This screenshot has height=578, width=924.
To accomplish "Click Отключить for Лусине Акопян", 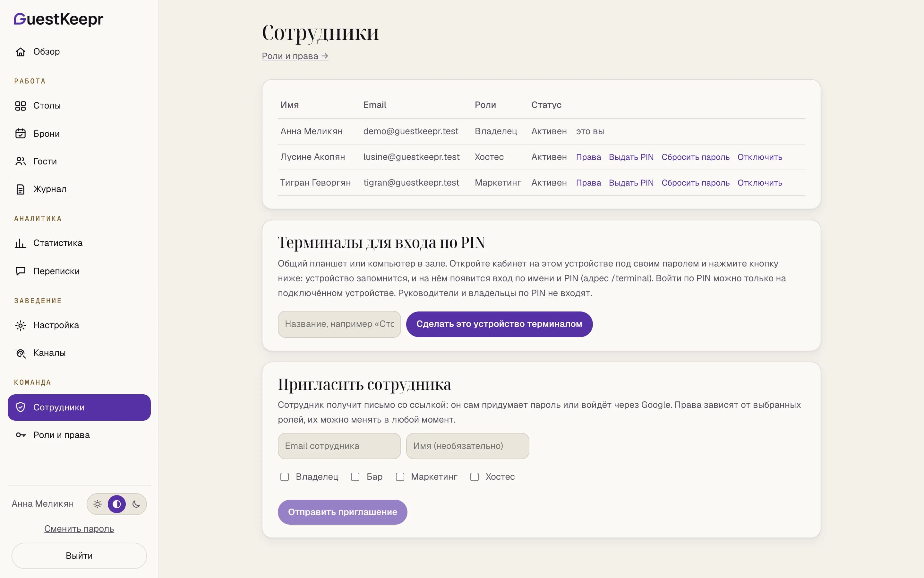I will click(x=760, y=157).
